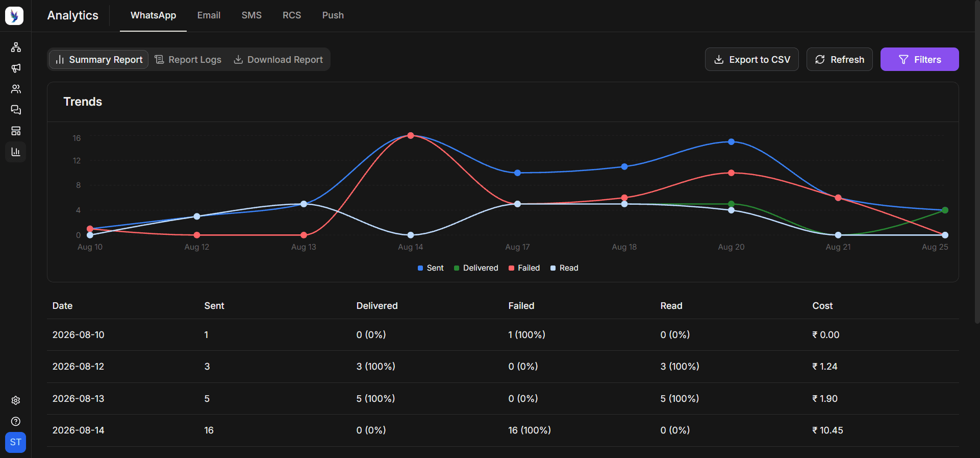Select the Summary Report view
The image size is (980, 458).
click(x=99, y=60)
